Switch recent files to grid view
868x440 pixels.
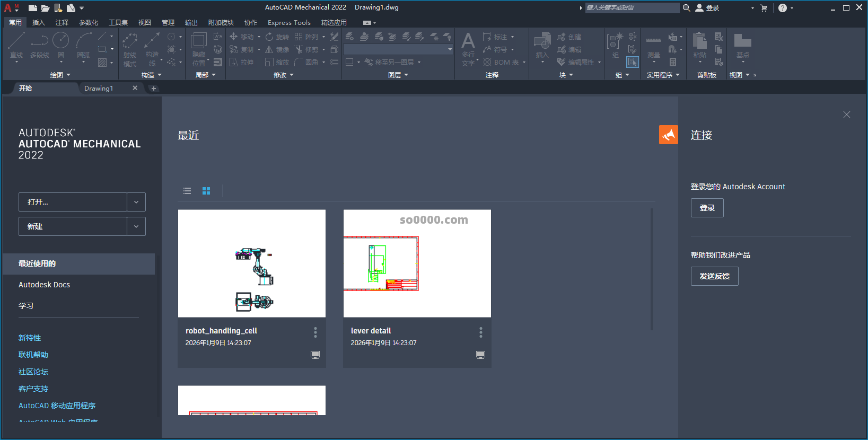pos(206,191)
